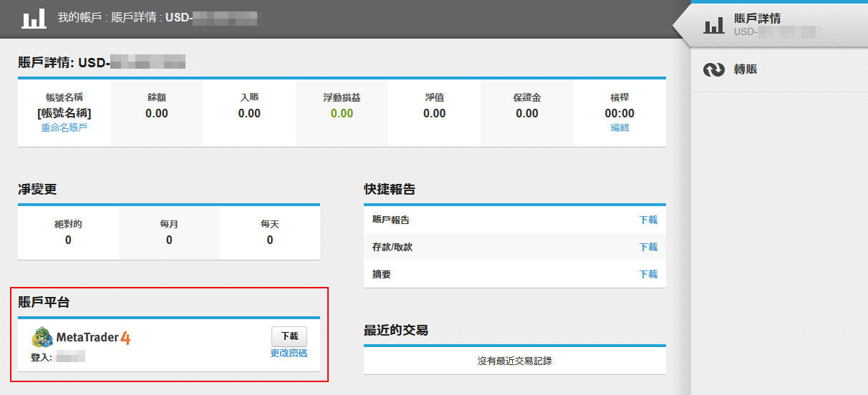868x395 pixels.
Task: Click the 快捷報告 section heading
Action: click(x=390, y=190)
